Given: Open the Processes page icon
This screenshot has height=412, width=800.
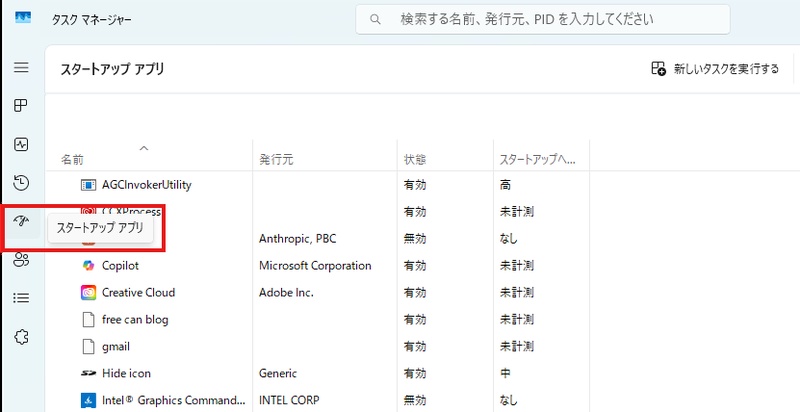Looking at the screenshot, I should [x=21, y=106].
